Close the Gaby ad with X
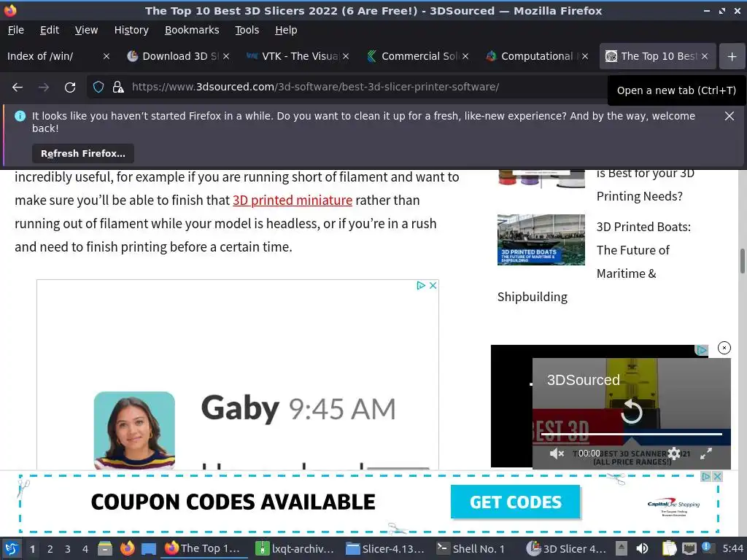Viewport: 747px width, 560px height. click(x=433, y=285)
